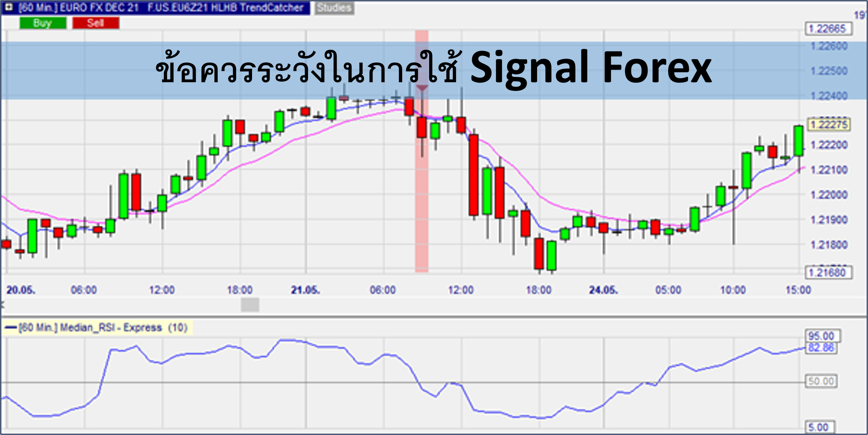Click the green Buy button
This screenshot has width=868, height=435.
coord(43,23)
